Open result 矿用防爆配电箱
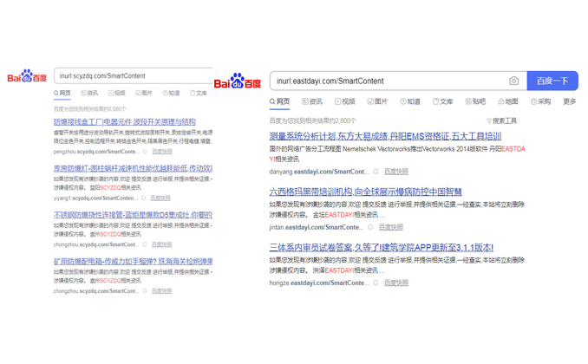Image resolution: width=588 pixels, height=364 pixels. coord(133,261)
